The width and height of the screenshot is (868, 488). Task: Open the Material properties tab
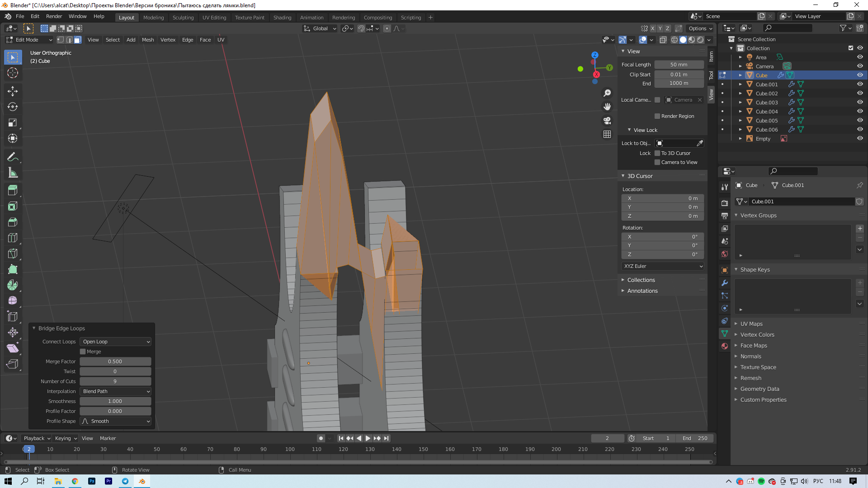725,346
